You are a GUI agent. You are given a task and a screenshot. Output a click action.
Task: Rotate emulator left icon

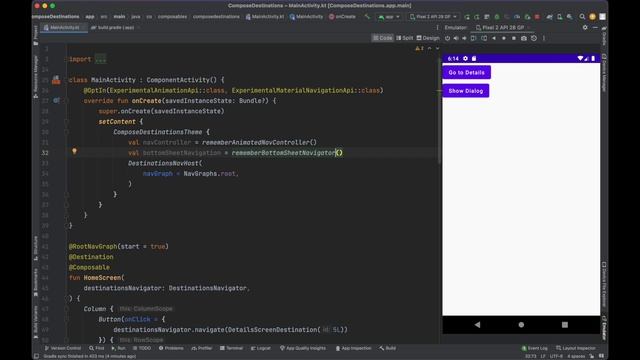point(473,38)
